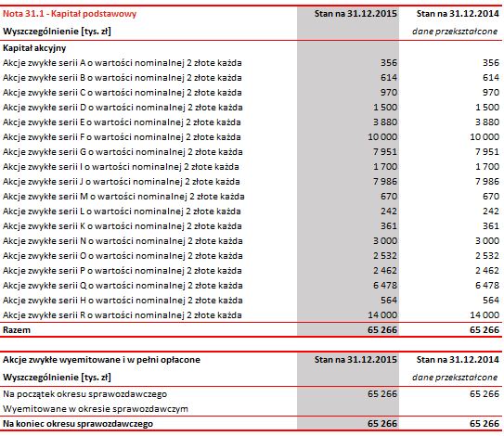Image resolution: width=504 pixels, height=436 pixels.
Task: Click the series L value 242 for 31.12.2015
Action: (x=389, y=212)
